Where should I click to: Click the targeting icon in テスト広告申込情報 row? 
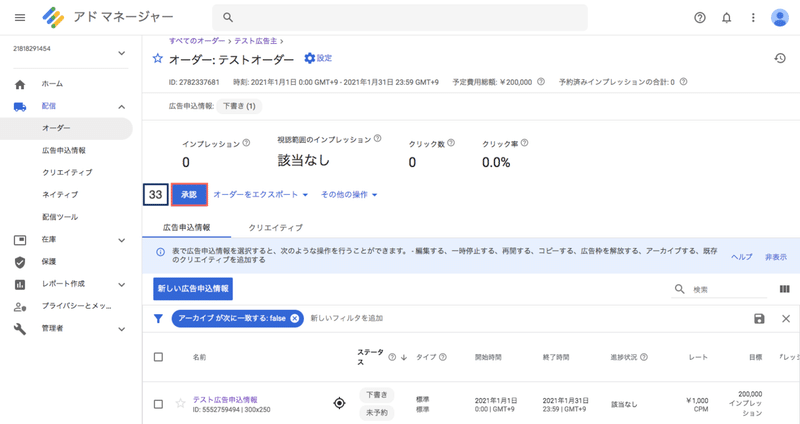point(339,404)
